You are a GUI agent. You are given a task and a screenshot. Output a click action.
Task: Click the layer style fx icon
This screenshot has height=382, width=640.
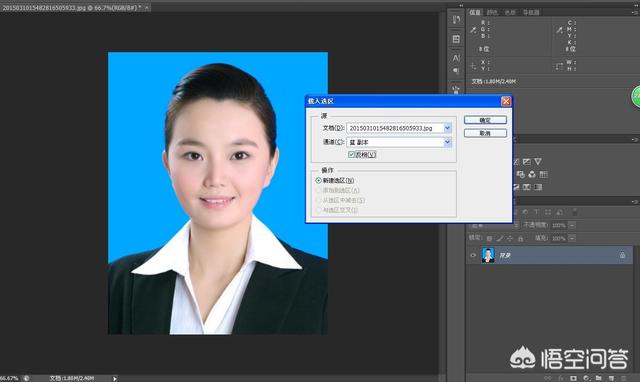[561, 378]
